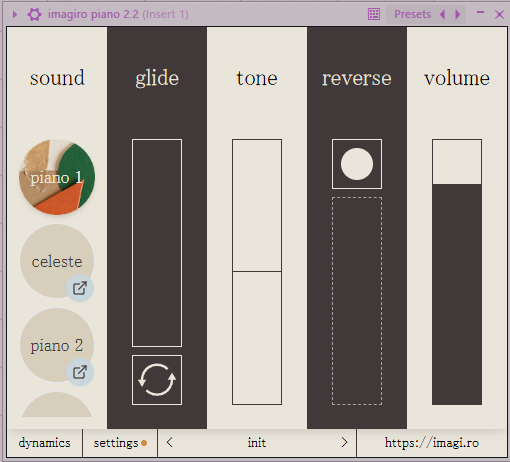Click the glide loop arrows icon
Viewport: 510px width, 462px height.
point(157,380)
